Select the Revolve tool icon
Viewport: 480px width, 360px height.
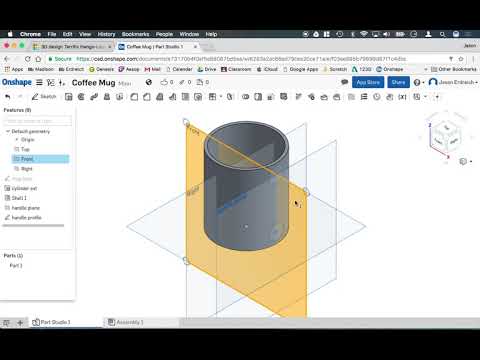coord(81,97)
